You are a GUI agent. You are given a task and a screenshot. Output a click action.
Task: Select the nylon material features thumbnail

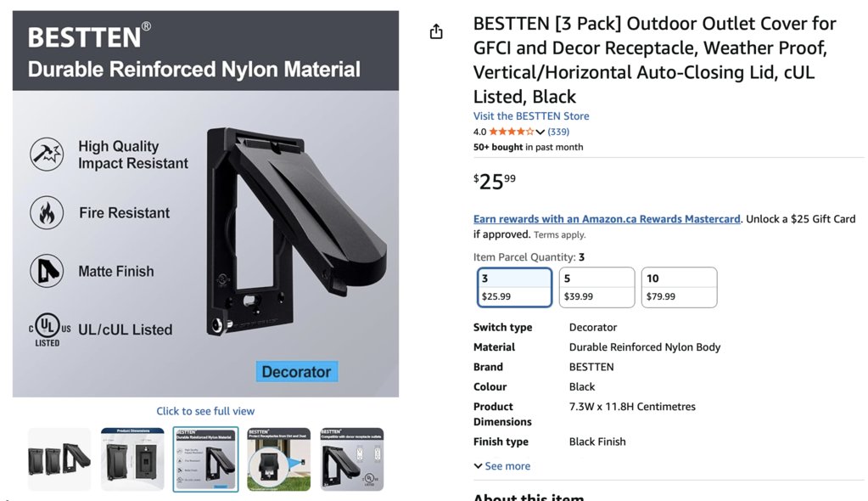pyautogui.click(x=205, y=459)
